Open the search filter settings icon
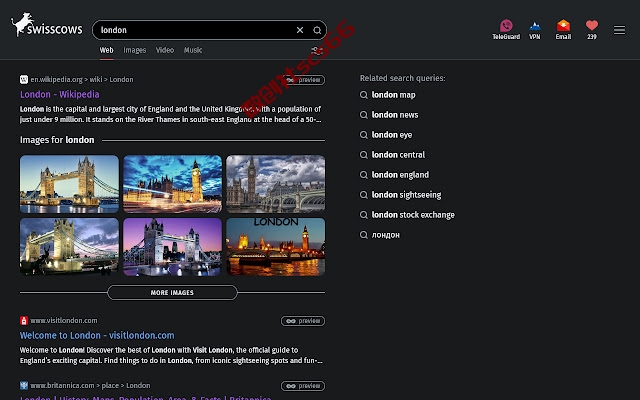Viewport: 640px width, 400px height. (x=317, y=51)
